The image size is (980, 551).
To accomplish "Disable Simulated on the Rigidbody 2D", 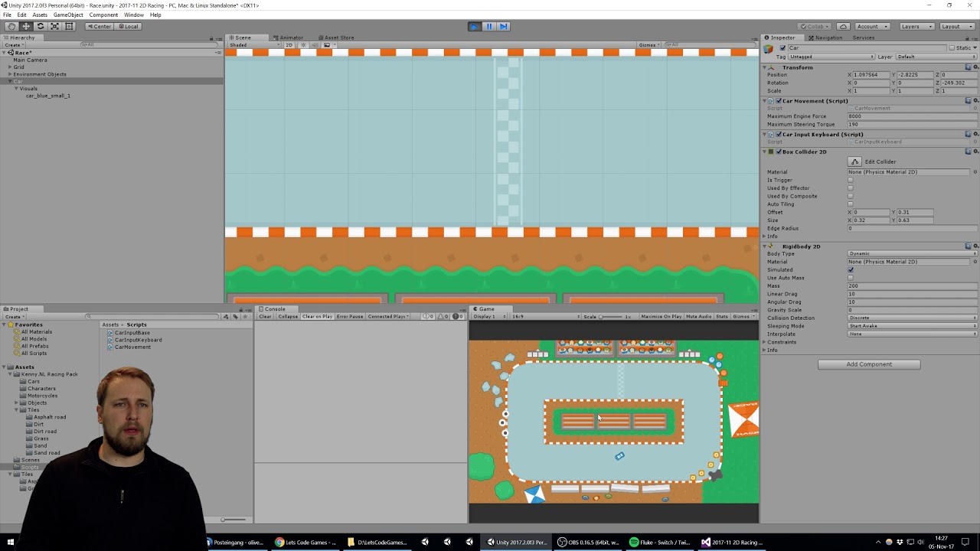I will point(850,269).
